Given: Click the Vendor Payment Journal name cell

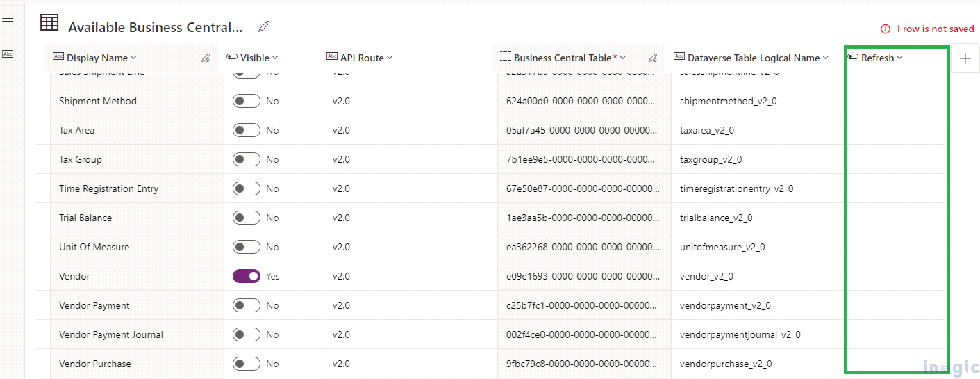Looking at the screenshot, I should pyautogui.click(x=111, y=334).
